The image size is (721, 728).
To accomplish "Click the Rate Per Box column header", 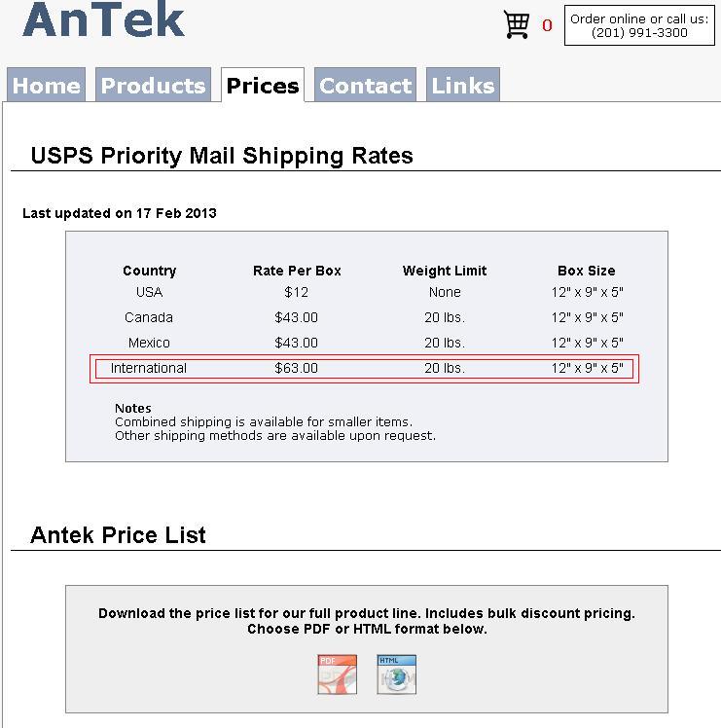I will tap(297, 271).
